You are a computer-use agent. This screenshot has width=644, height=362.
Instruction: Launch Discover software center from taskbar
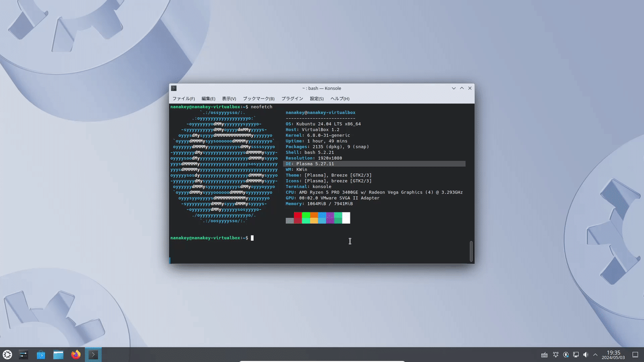tap(41, 354)
